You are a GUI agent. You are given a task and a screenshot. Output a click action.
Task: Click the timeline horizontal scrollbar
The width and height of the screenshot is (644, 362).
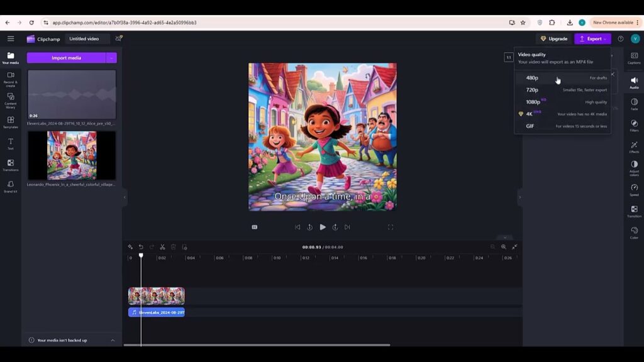[257, 345]
